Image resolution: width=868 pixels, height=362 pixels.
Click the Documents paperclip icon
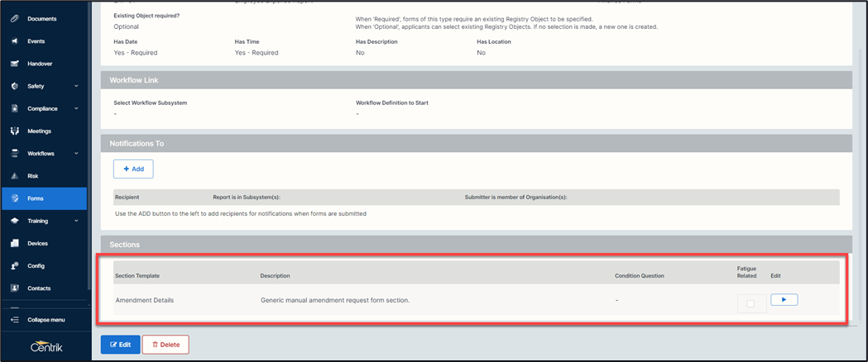[16, 19]
